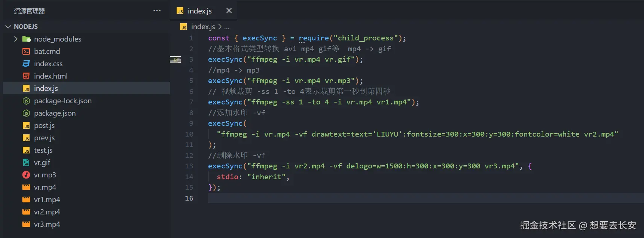644x238 pixels.
Task: Click the "child_process" string on line 1
Action: coord(366,38)
